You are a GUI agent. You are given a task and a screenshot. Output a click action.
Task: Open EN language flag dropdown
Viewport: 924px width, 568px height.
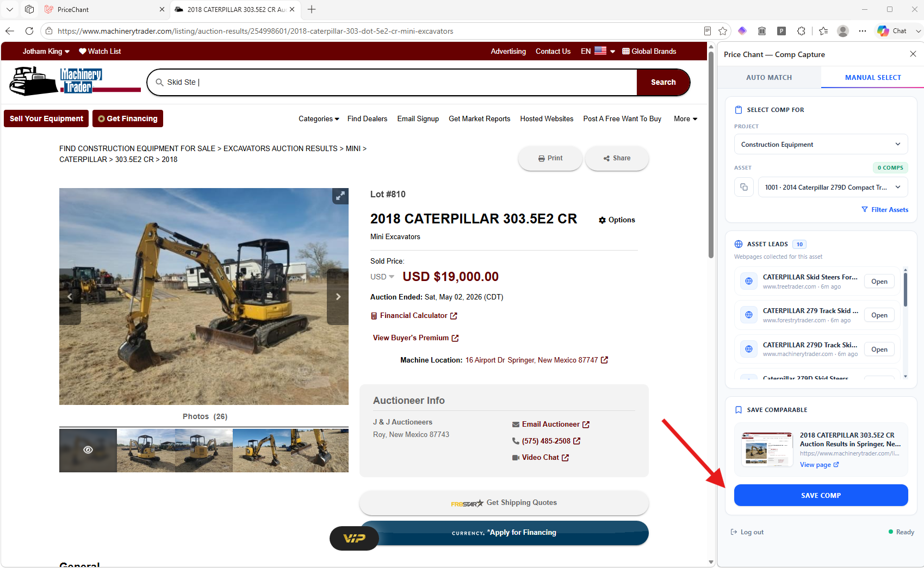598,51
